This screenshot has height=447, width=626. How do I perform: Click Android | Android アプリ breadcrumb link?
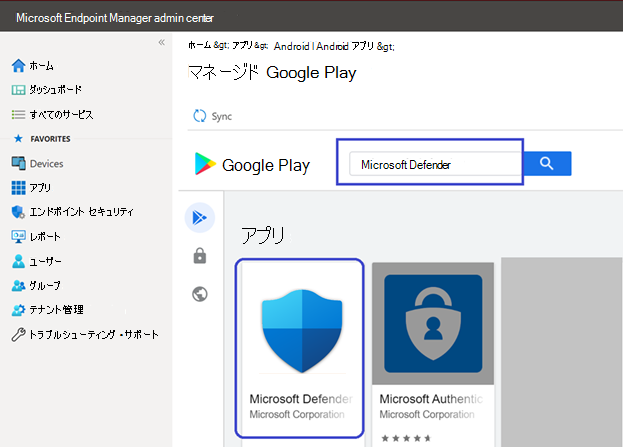pyautogui.click(x=324, y=46)
